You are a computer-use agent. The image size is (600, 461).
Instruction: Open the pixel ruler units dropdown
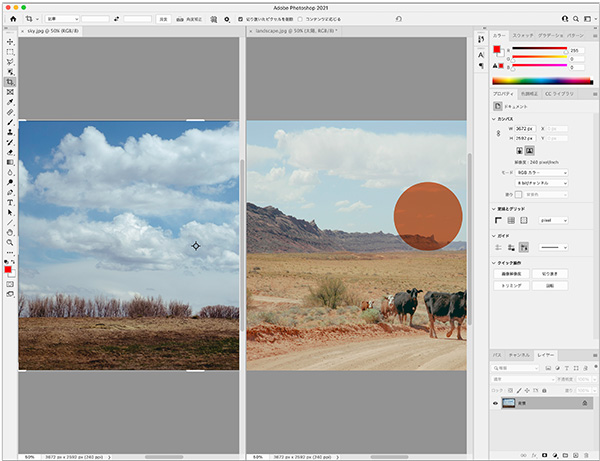point(553,220)
